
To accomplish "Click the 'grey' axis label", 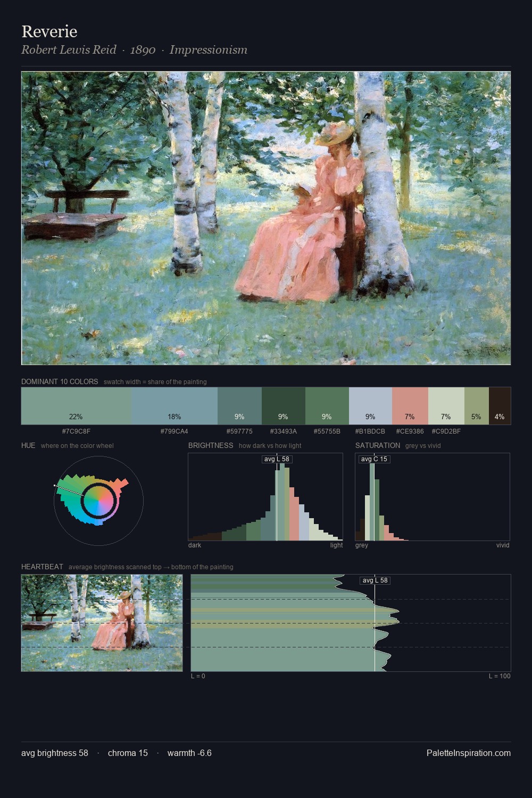I will (x=362, y=545).
